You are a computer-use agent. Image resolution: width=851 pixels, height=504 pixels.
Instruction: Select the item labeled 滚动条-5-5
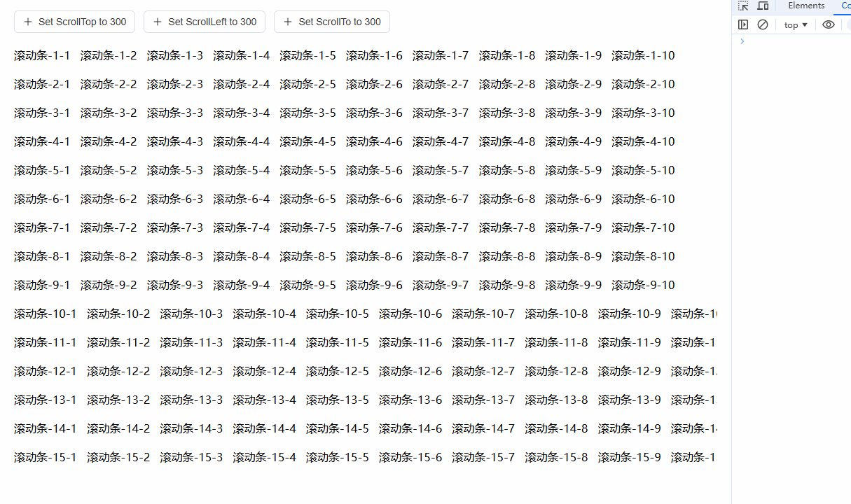point(307,170)
